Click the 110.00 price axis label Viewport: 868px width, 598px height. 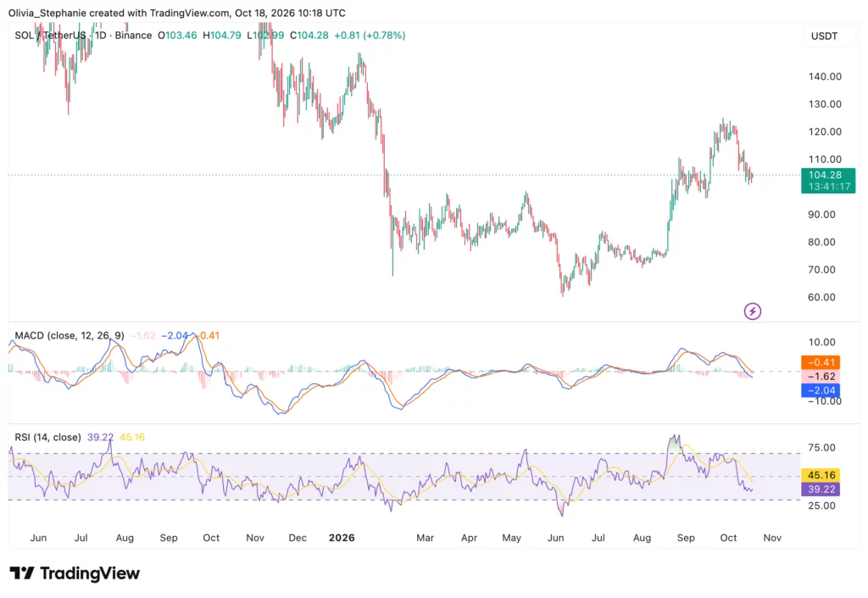(x=825, y=159)
